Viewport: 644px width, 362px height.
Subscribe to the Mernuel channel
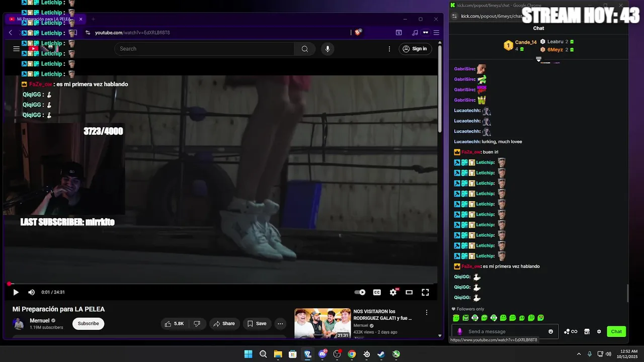(x=88, y=324)
